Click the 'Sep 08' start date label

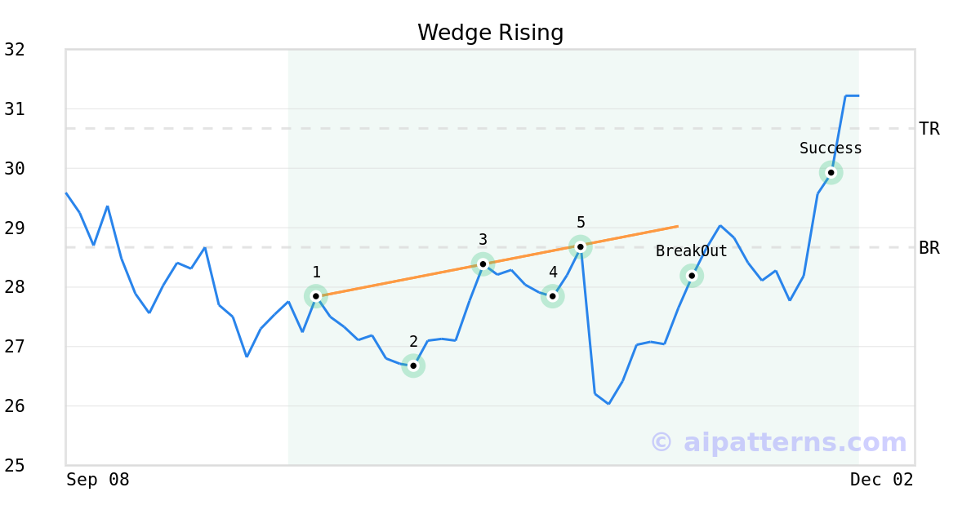point(98,480)
